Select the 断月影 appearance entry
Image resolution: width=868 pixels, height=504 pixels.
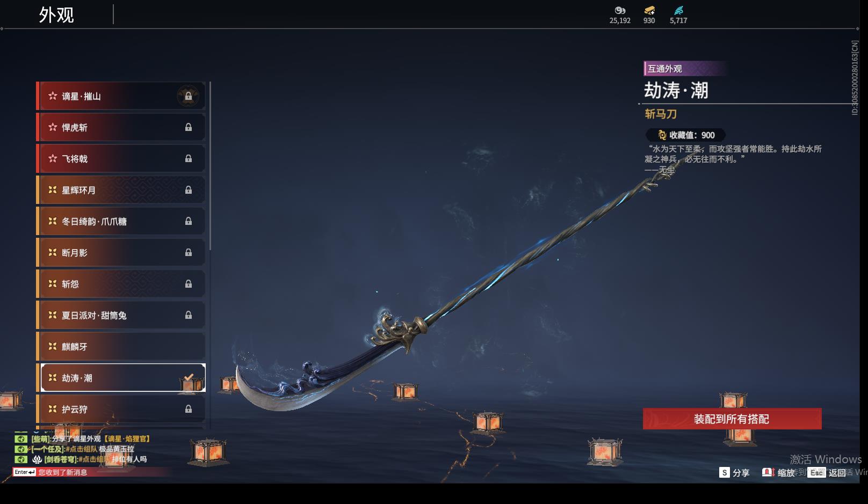(x=121, y=252)
